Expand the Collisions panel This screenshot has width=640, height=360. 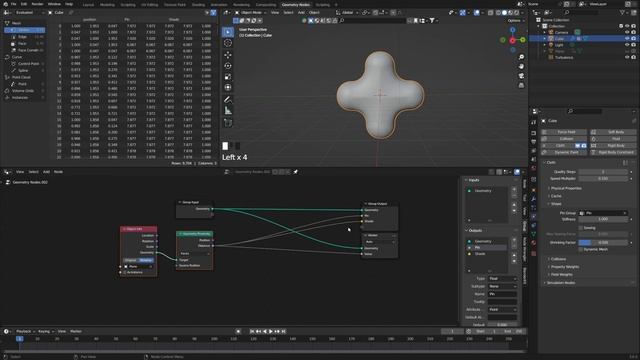click(x=558, y=259)
